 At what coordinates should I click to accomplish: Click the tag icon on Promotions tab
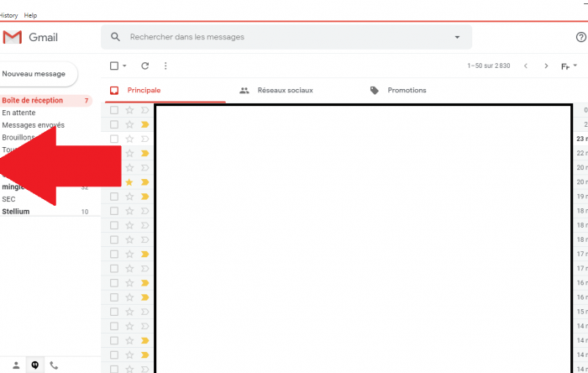point(375,91)
